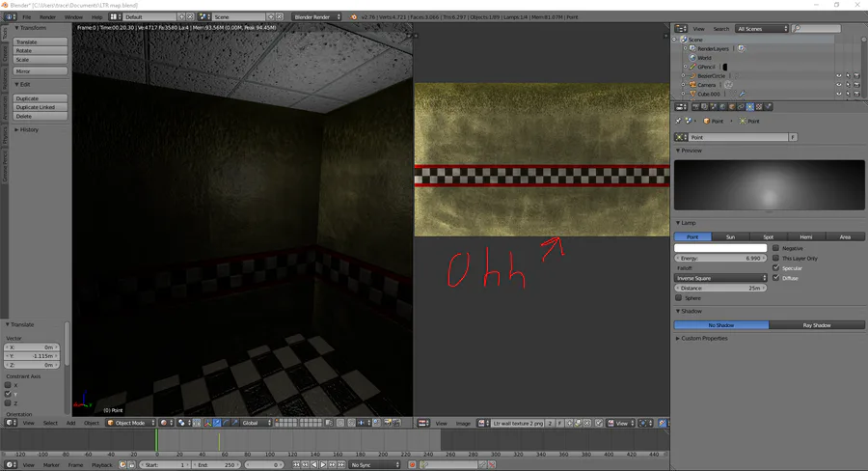
Task: Open the Object Constraints properties tab icon
Action: (x=741, y=107)
